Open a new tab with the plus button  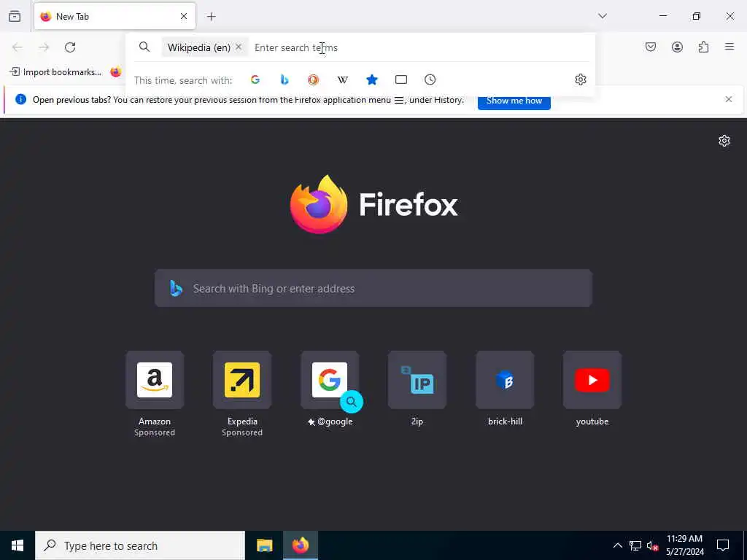point(212,17)
